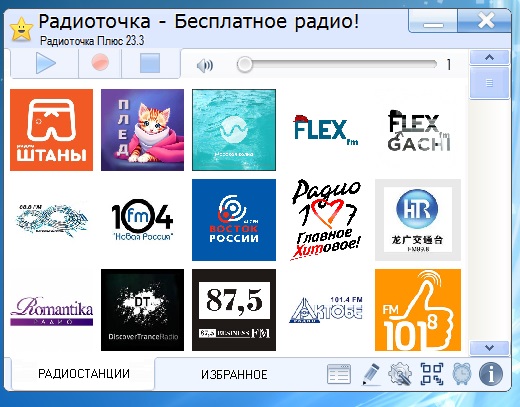Click the yellow star app icon

pos(21,29)
